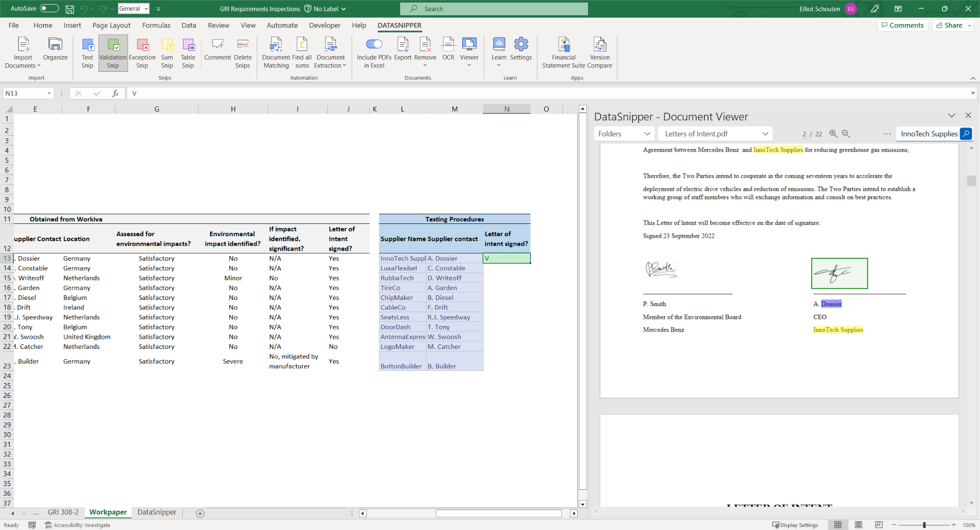Collapse the ribbon with the chevron
This screenshot has height=530, width=980.
(973, 78)
